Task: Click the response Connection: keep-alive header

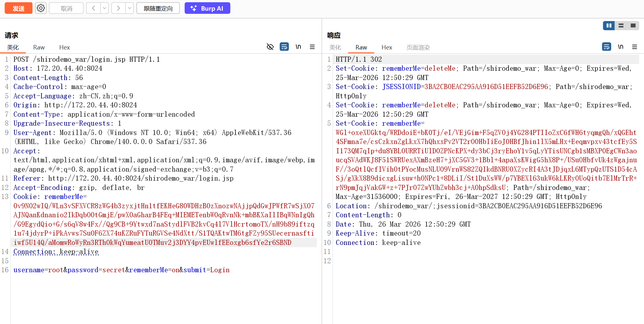Action: 378,243
